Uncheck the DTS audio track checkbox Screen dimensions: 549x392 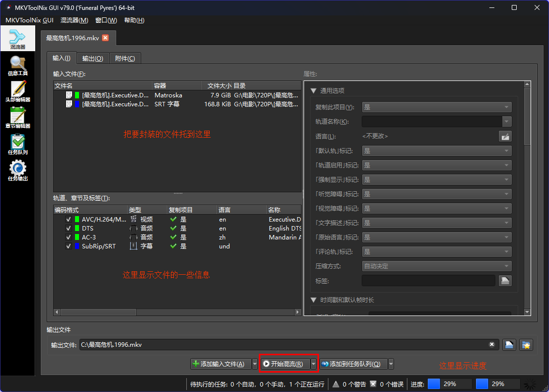68,228
